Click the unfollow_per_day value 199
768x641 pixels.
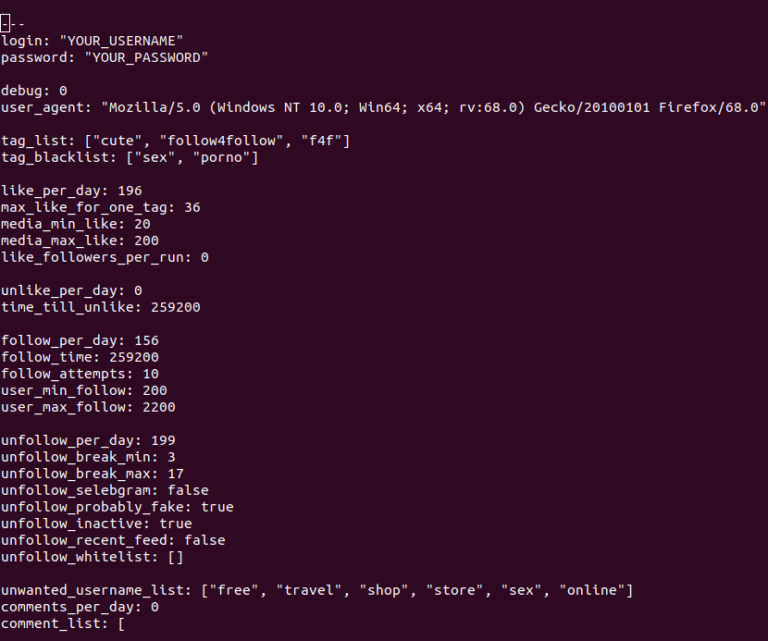[163, 440]
